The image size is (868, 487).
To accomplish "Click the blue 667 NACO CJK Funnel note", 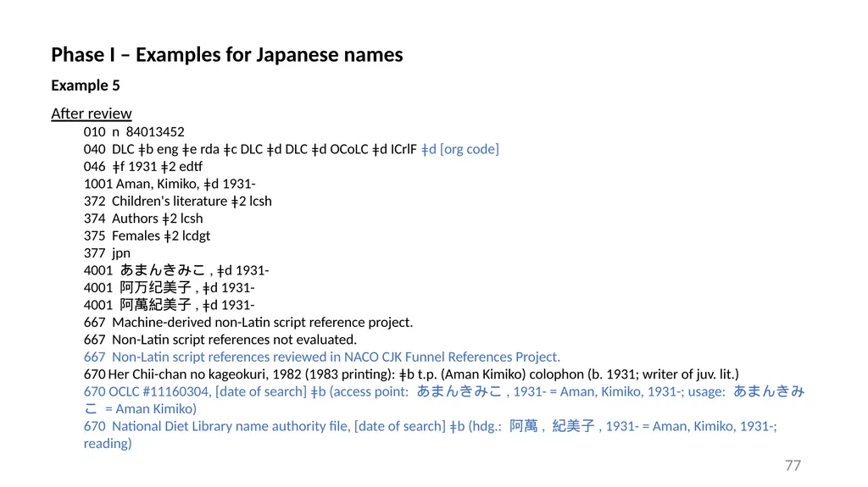I will [x=322, y=357].
